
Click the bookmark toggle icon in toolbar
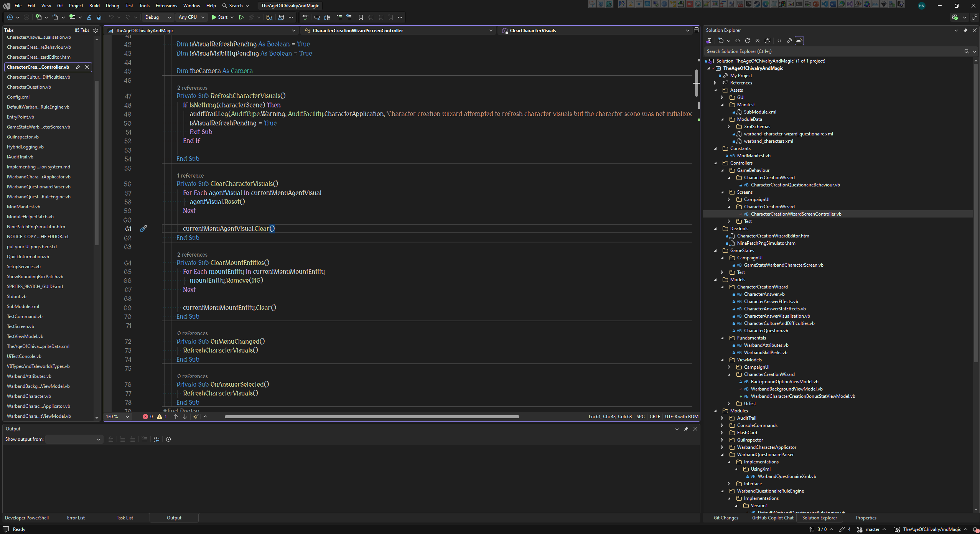click(x=361, y=17)
